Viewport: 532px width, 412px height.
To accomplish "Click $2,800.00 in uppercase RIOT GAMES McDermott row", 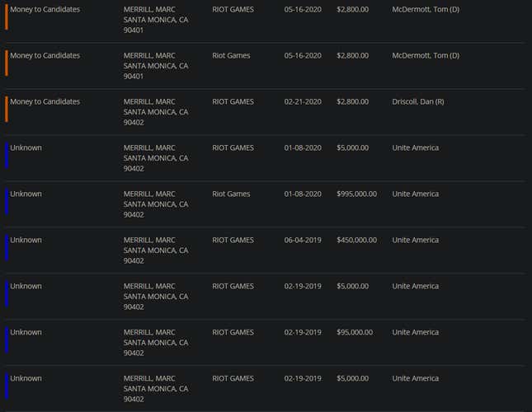I will pyautogui.click(x=352, y=10).
